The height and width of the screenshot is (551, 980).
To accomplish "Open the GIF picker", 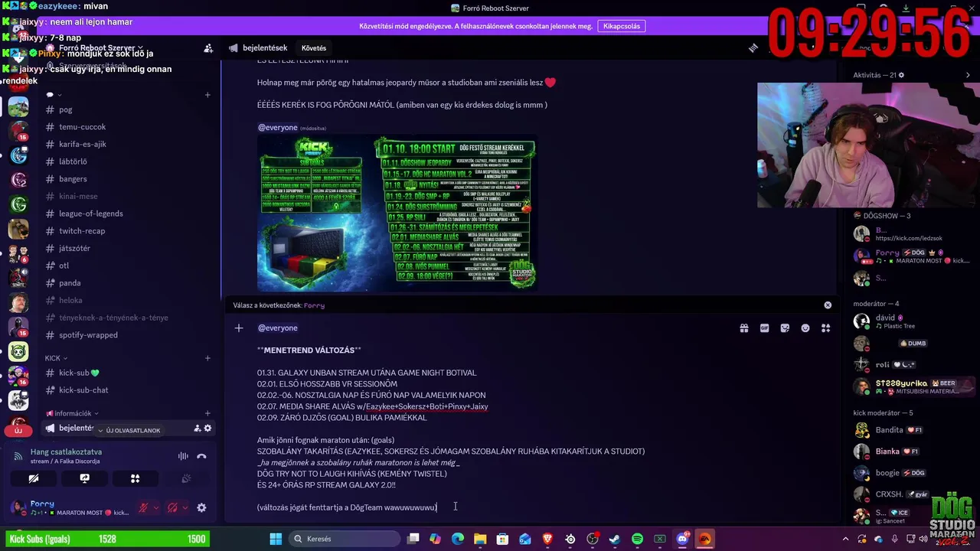I will pos(764,328).
